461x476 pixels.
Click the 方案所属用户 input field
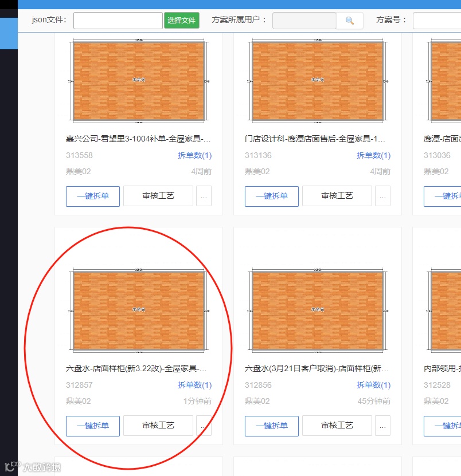[x=304, y=21]
